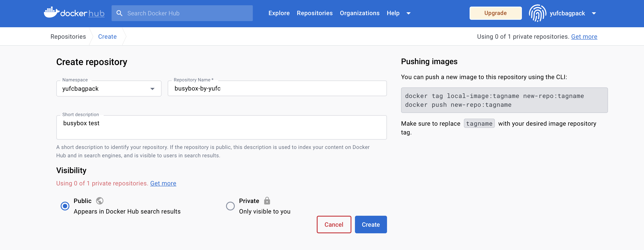Open Repositories in the top navigation
This screenshot has width=644, height=250.
point(315,13)
